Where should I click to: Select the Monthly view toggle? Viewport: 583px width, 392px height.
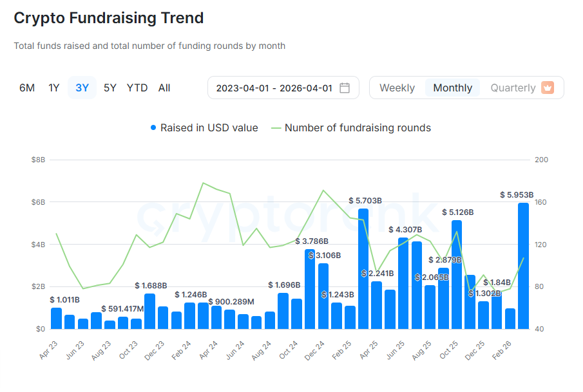click(x=453, y=88)
